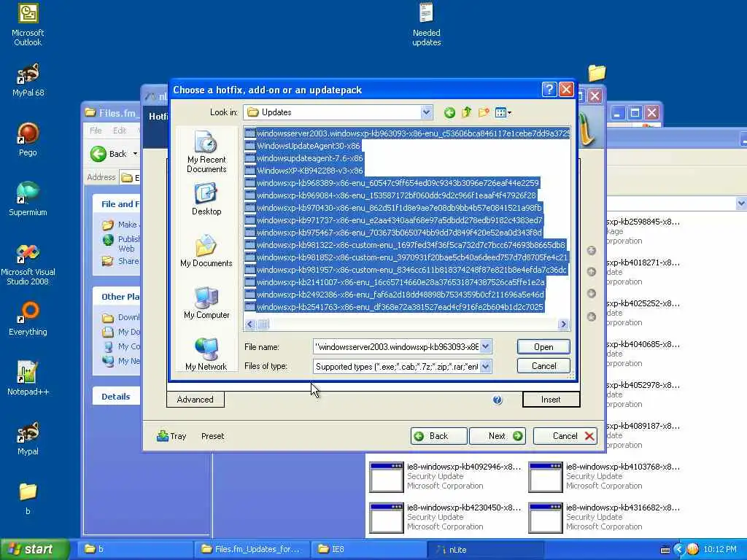Viewport: 747px width, 560px height.
Task: Click the Preset button in nLite
Action: [x=212, y=436]
